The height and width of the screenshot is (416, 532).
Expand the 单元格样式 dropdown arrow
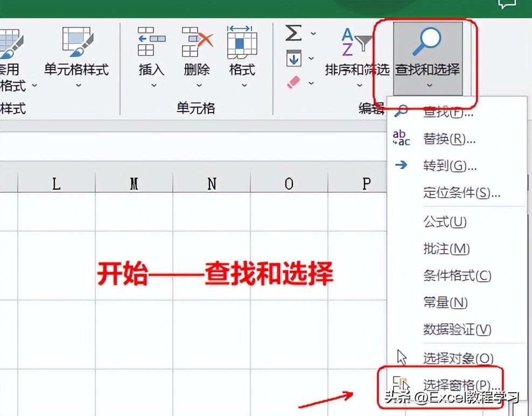(79, 85)
